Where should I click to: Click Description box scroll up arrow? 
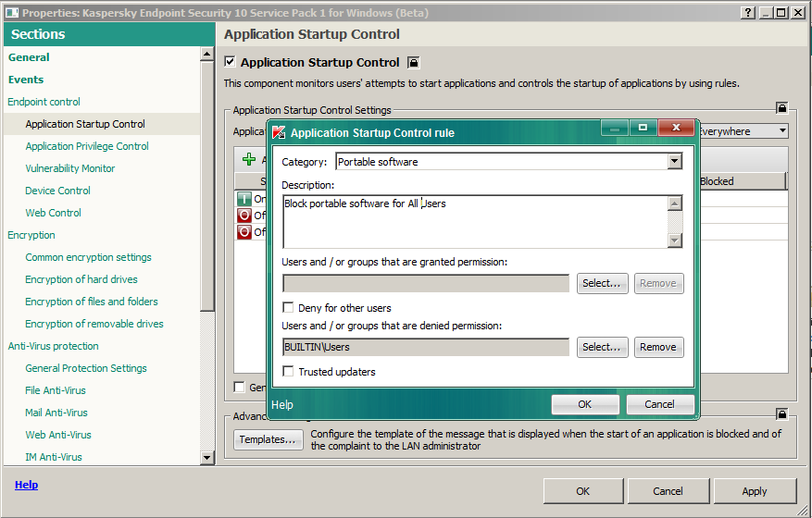click(674, 203)
